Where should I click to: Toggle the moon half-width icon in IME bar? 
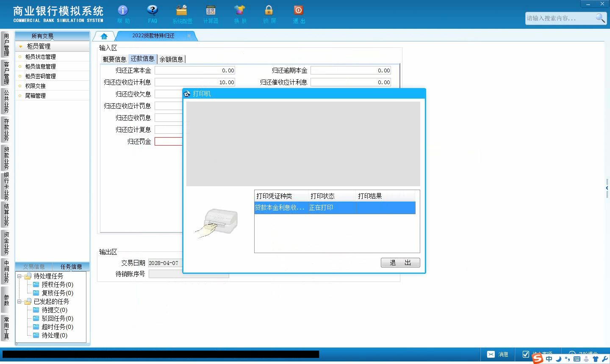coord(559,359)
